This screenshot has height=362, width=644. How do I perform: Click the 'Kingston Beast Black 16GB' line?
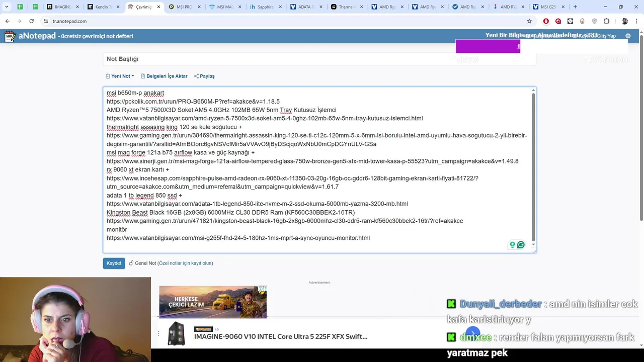click(230, 213)
